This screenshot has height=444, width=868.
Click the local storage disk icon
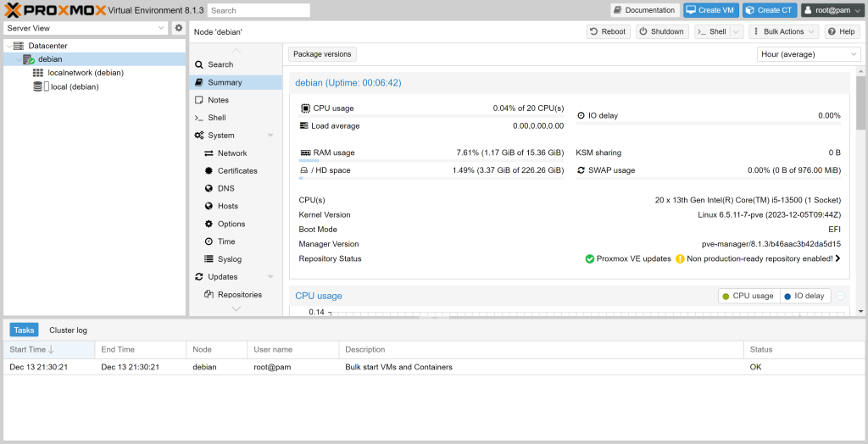38,86
